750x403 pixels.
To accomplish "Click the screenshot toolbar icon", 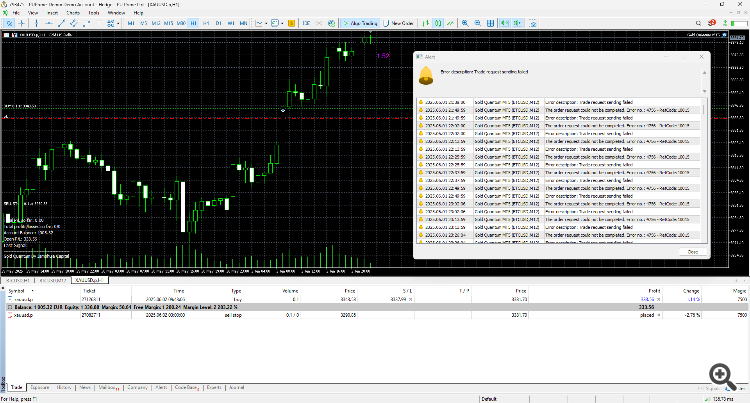I will point(533,23).
